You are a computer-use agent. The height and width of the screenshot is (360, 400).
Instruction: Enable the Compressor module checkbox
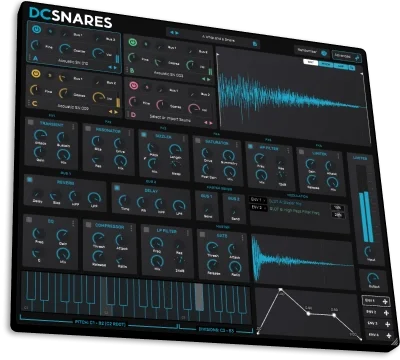[x=88, y=224]
